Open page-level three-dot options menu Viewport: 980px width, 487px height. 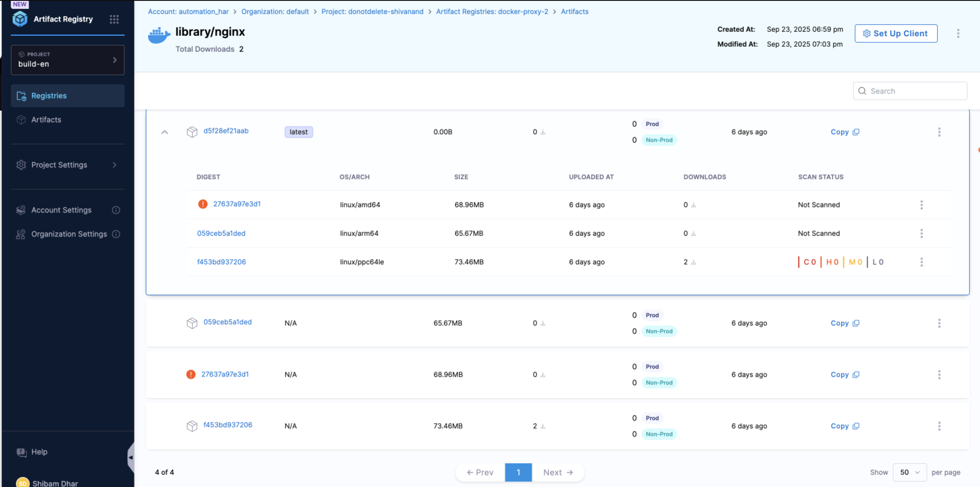958,34
